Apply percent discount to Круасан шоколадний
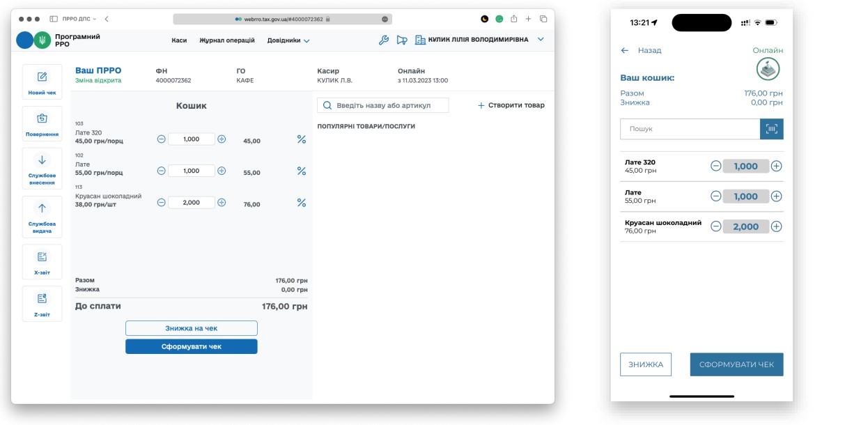Viewport: 868px width, 425px height. point(302,203)
